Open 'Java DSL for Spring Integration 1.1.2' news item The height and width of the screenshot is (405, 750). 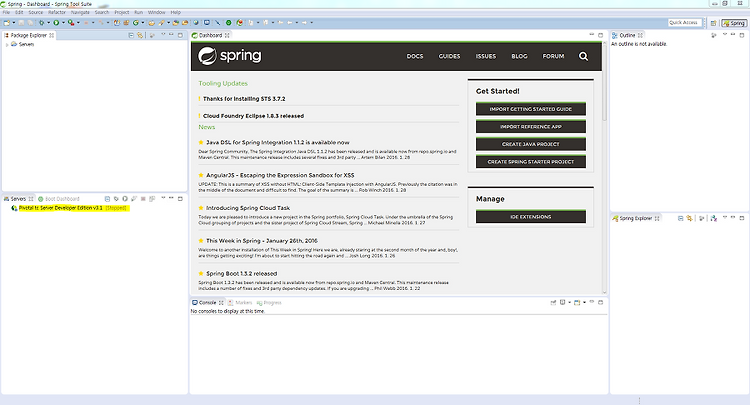coord(277,142)
